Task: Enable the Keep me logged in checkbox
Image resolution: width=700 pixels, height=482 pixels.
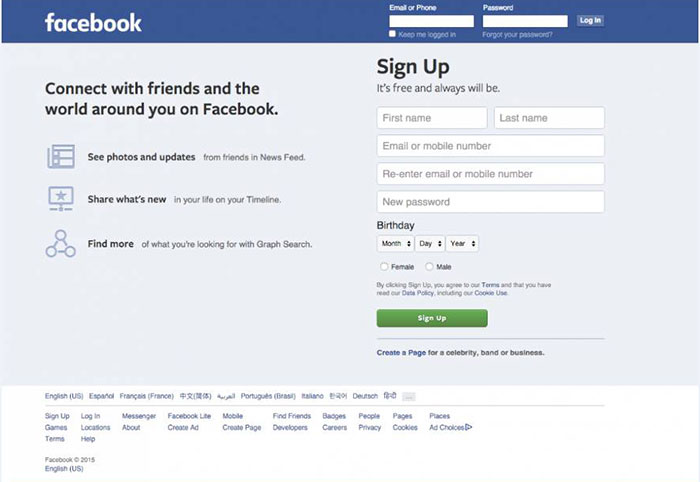Action: pyautogui.click(x=392, y=34)
